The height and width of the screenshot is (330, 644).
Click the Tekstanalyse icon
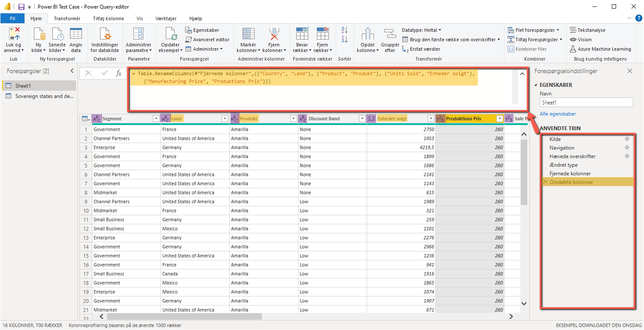[573, 30]
